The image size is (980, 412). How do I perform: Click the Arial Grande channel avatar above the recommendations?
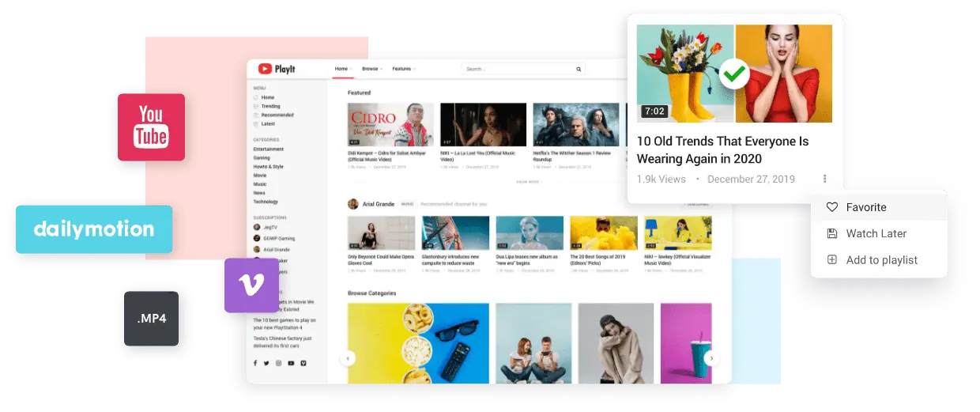(353, 204)
